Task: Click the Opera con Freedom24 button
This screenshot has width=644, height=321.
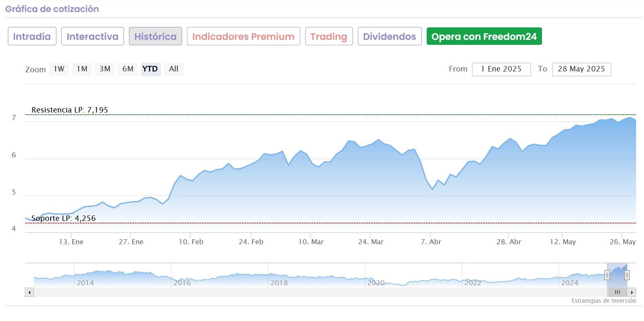Action: click(484, 37)
